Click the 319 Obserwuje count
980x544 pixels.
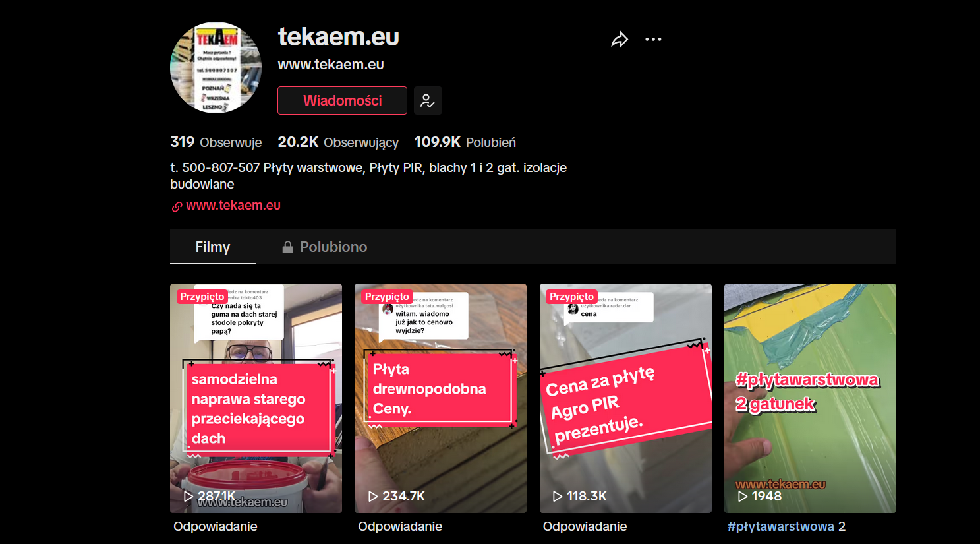(216, 142)
